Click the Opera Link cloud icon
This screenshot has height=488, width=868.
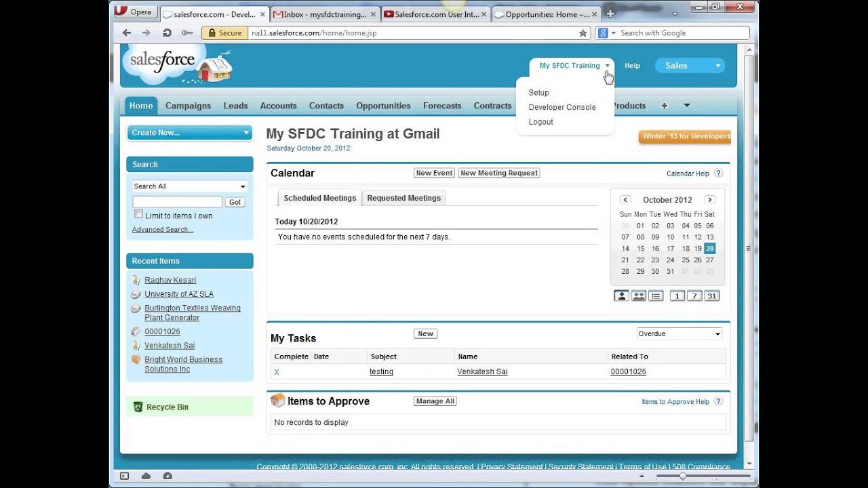pyautogui.click(x=146, y=476)
